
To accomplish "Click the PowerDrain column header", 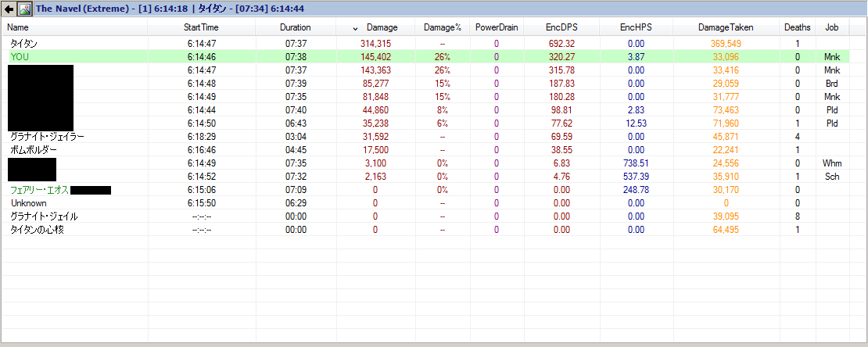I will 497,27.
